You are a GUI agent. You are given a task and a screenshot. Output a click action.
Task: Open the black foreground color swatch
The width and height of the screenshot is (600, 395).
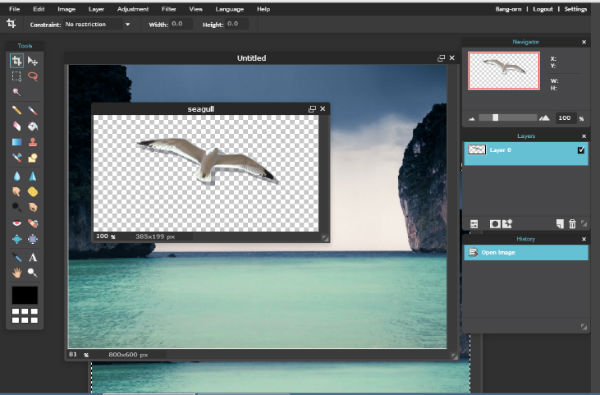point(25,295)
